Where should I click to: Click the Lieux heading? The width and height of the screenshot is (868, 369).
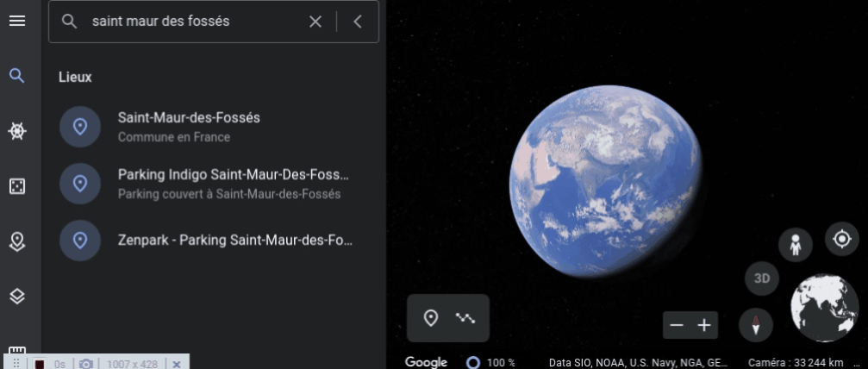click(x=75, y=77)
